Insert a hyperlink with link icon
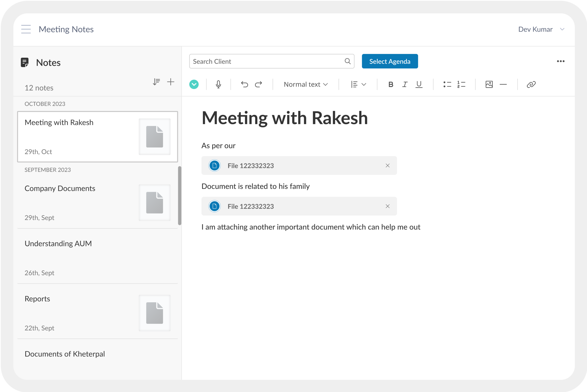This screenshot has width=587, height=392. tap(531, 84)
